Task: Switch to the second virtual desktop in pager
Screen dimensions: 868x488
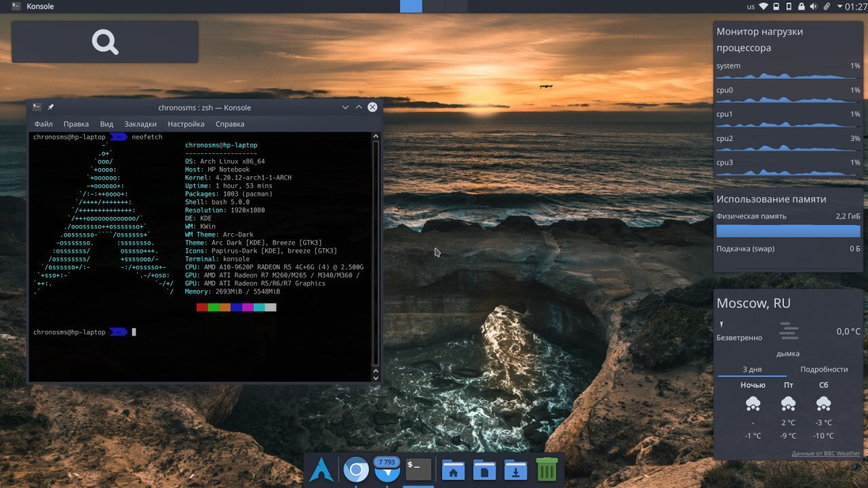Action: click(x=434, y=6)
